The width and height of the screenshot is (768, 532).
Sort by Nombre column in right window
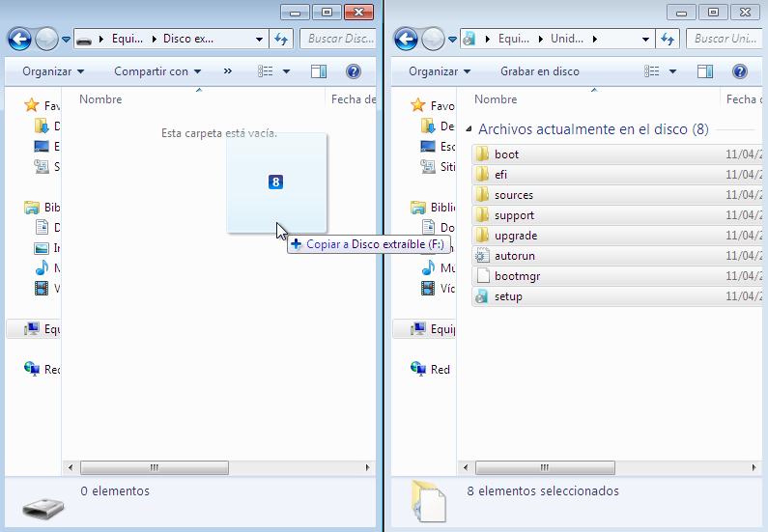(496, 99)
